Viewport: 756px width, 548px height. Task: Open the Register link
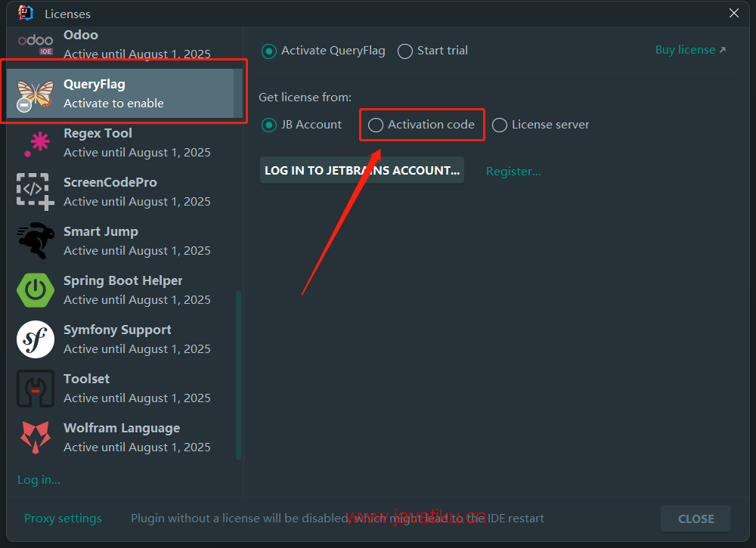(513, 171)
